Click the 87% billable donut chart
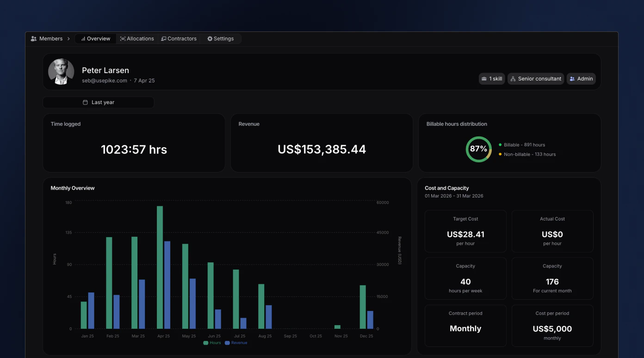 479,149
